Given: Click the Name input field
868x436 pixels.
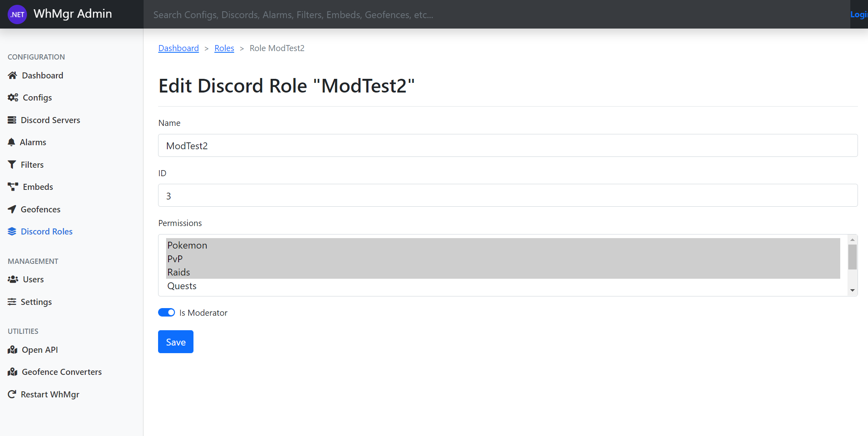Looking at the screenshot, I should 508,146.
